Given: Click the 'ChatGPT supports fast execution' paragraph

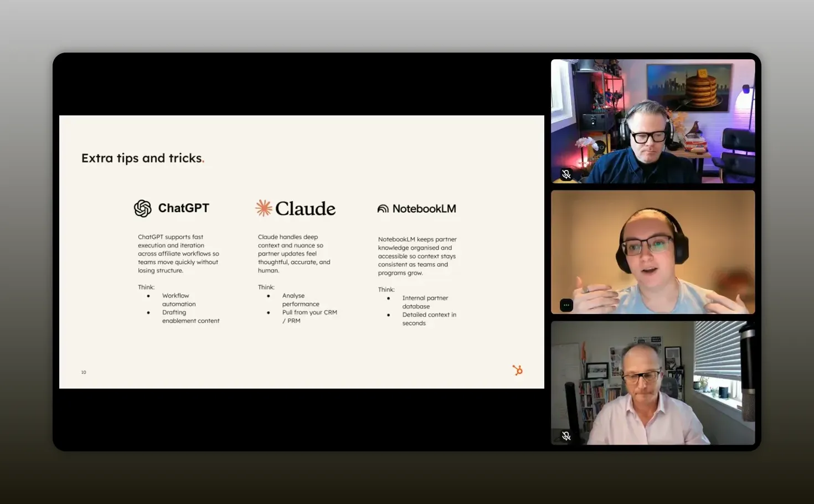Looking at the screenshot, I should pyautogui.click(x=178, y=254).
